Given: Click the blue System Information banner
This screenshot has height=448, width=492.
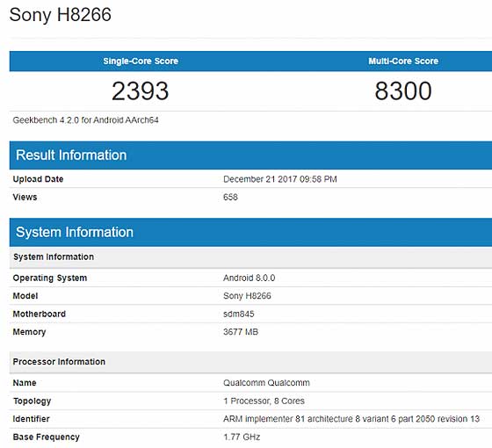Looking at the screenshot, I should tap(250, 233).
